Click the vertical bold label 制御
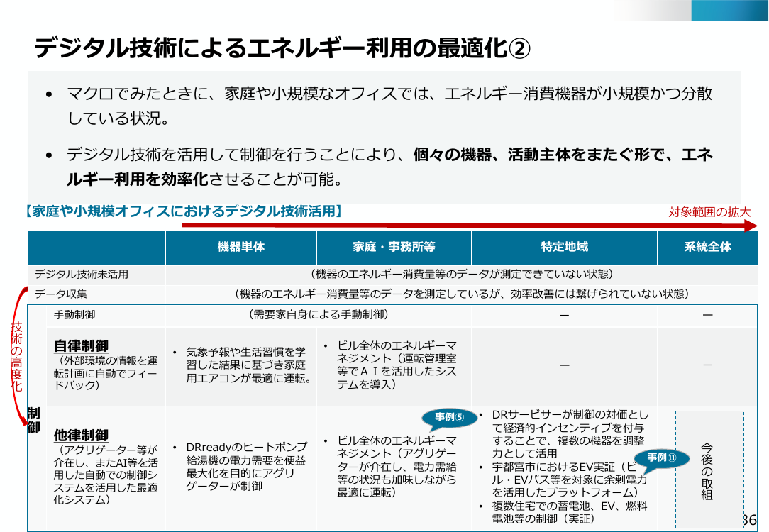 pyautogui.click(x=34, y=420)
